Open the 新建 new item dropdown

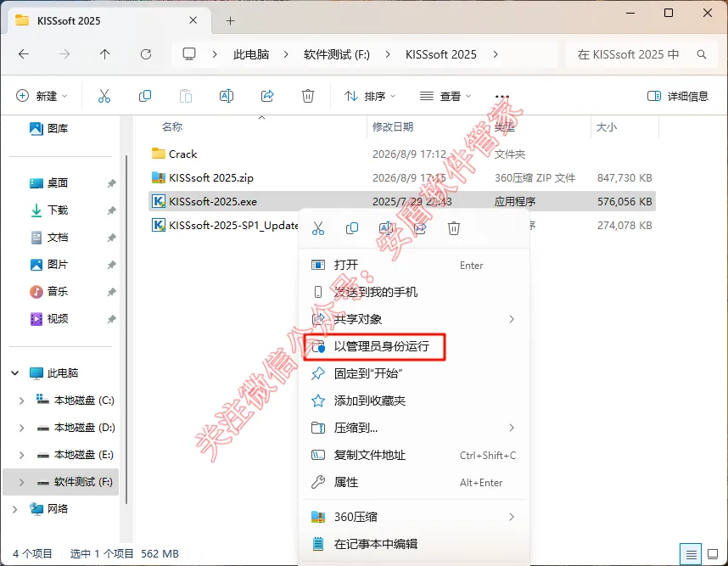(x=42, y=96)
